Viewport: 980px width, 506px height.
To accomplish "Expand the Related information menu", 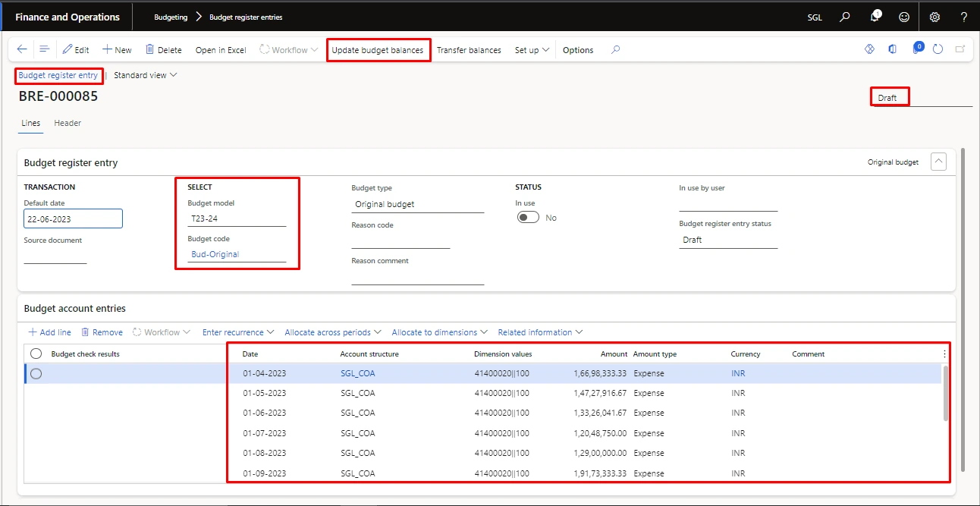I will point(540,332).
